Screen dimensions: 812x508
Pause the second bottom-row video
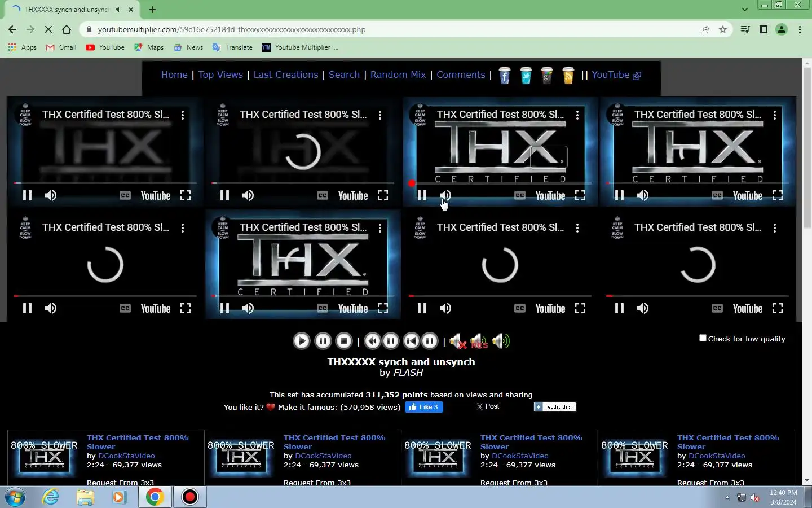pyautogui.click(x=224, y=308)
